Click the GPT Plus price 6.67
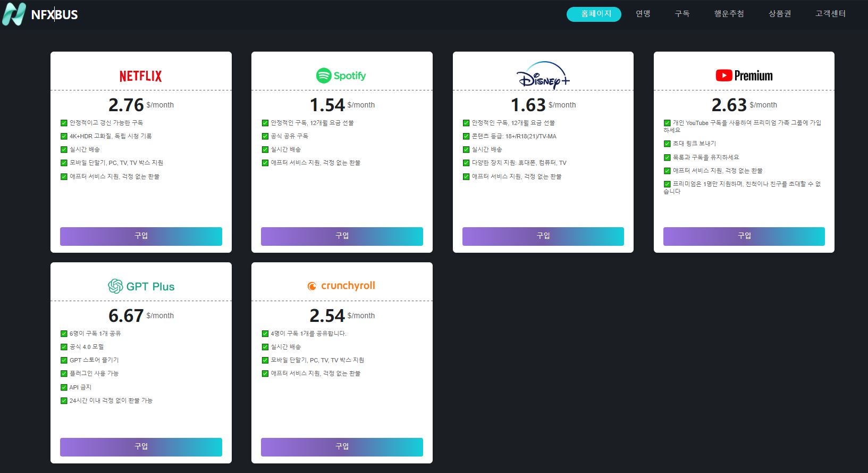The image size is (868, 473). pyautogui.click(x=126, y=316)
